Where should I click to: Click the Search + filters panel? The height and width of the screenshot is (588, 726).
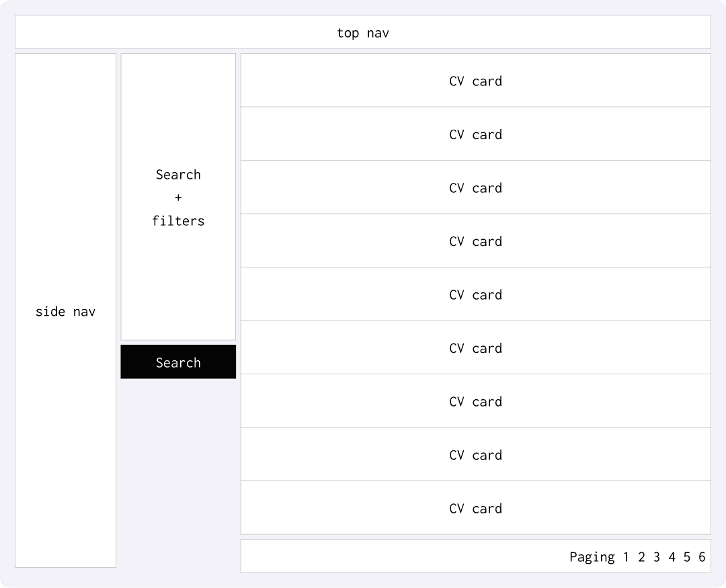[178, 197]
